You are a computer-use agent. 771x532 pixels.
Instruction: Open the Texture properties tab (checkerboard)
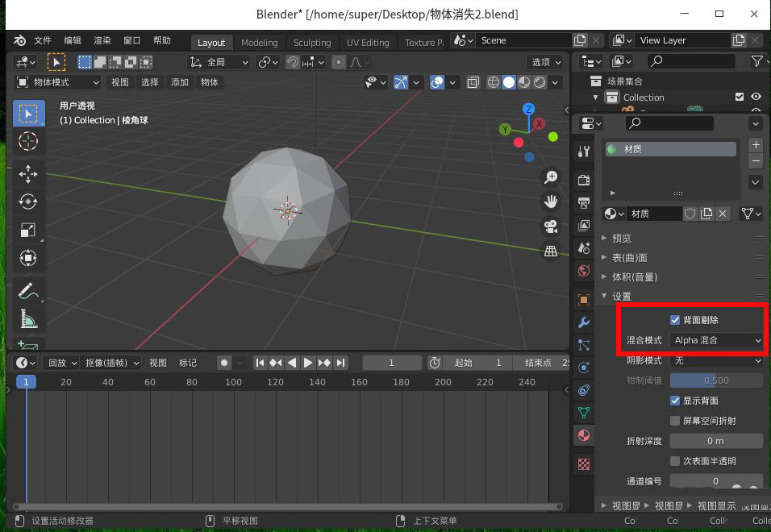[x=584, y=463]
